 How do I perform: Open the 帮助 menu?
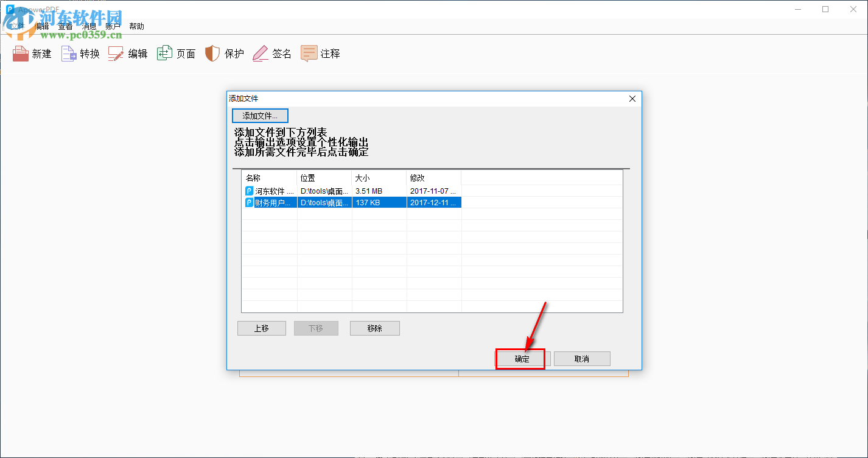[136, 26]
